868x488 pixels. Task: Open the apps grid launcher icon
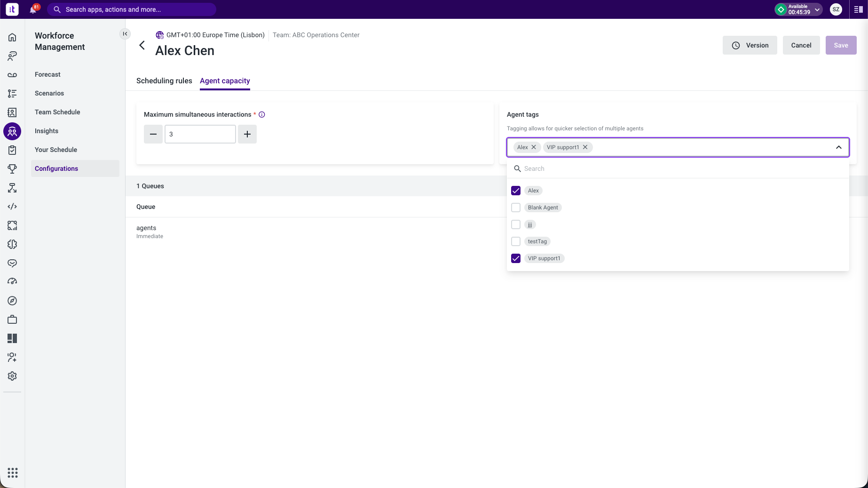[13, 472]
